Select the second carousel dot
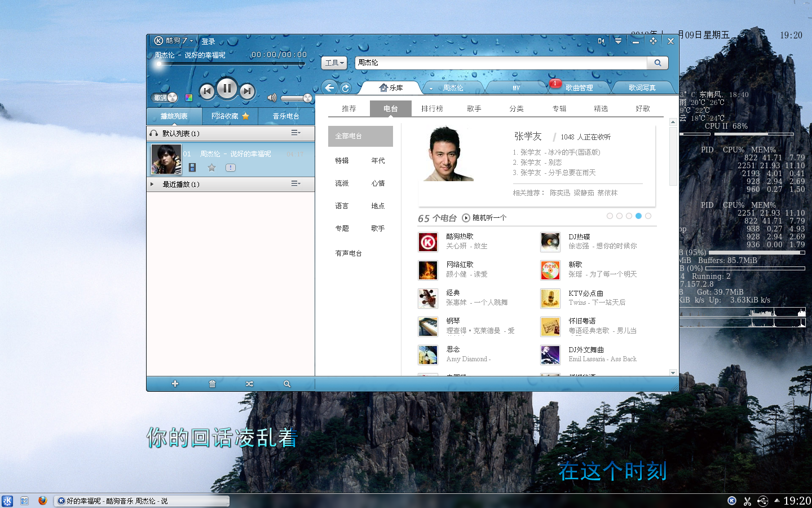This screenshot has width=812, height=508. pyautogui.click(x=619, y=216)
